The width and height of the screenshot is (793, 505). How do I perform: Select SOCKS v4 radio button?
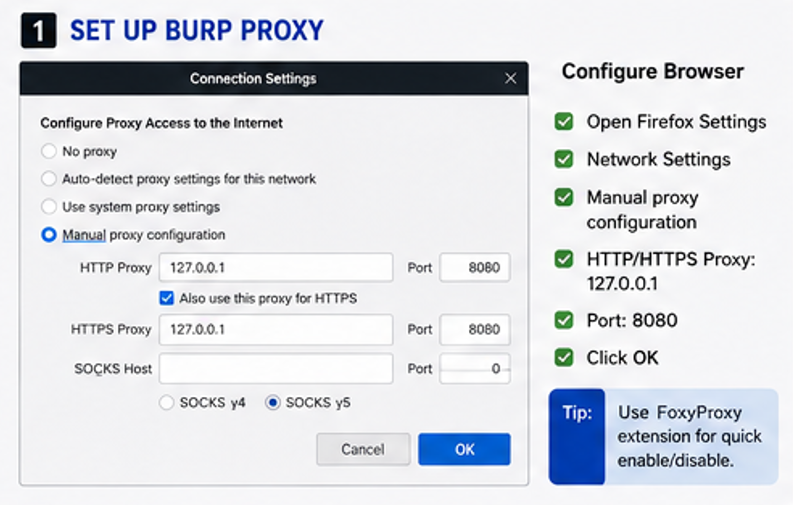tap(166, 403)
